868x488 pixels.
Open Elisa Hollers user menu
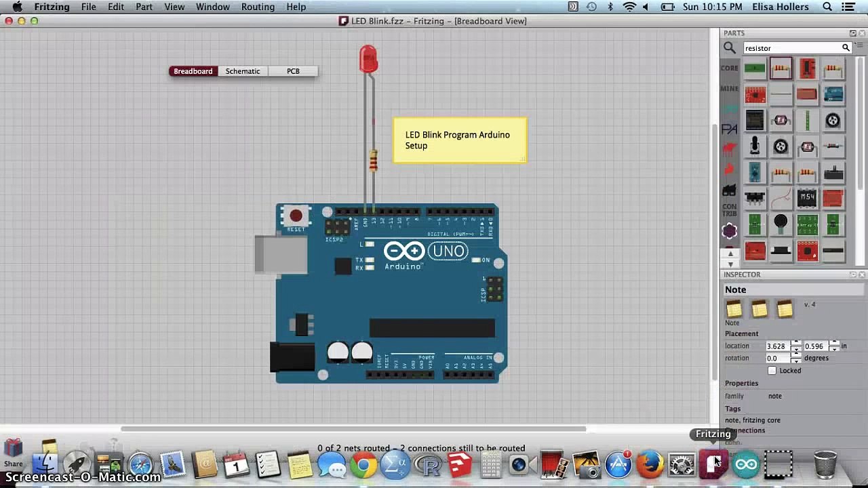click(781, 7)
